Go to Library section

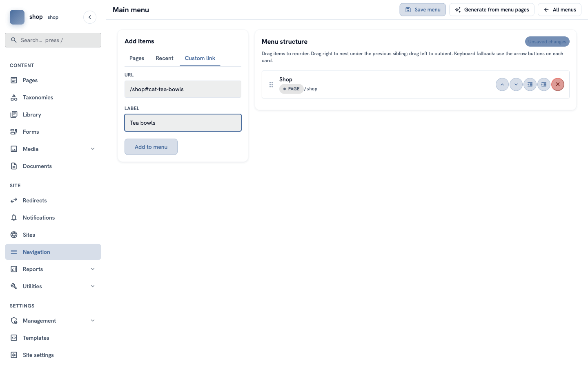53,114
